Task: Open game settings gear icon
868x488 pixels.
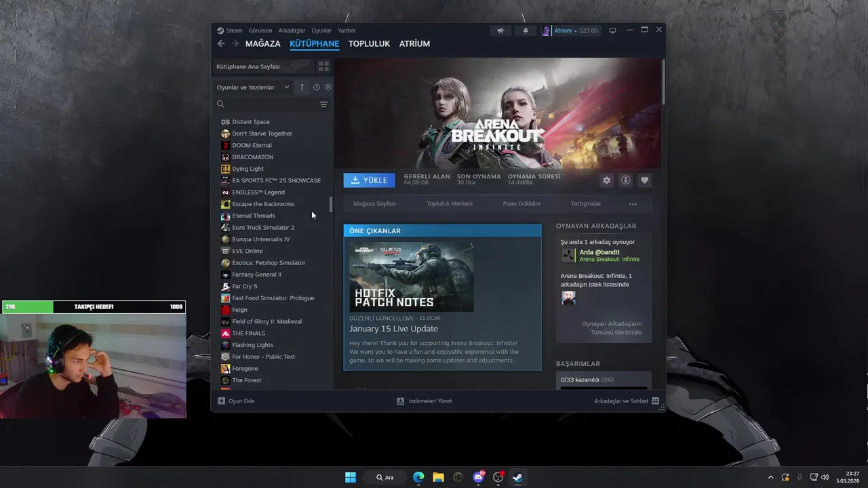Action: click(x=606, y=180)
